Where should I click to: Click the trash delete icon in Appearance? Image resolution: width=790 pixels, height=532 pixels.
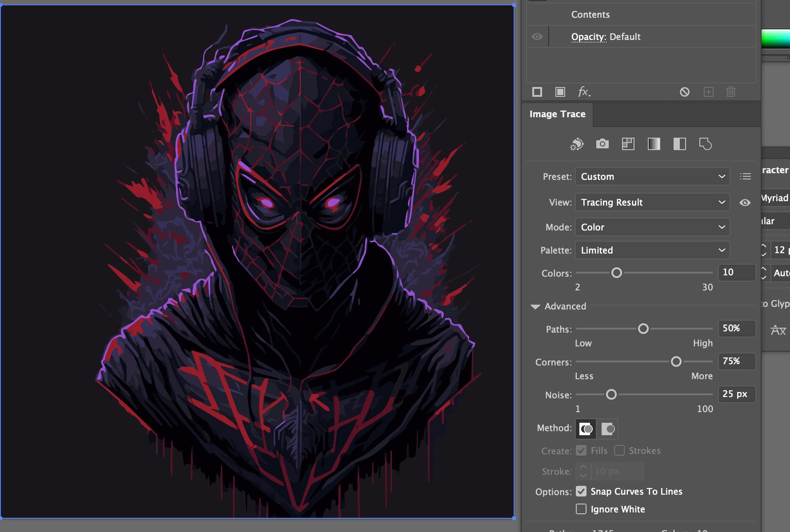point(731,92)
